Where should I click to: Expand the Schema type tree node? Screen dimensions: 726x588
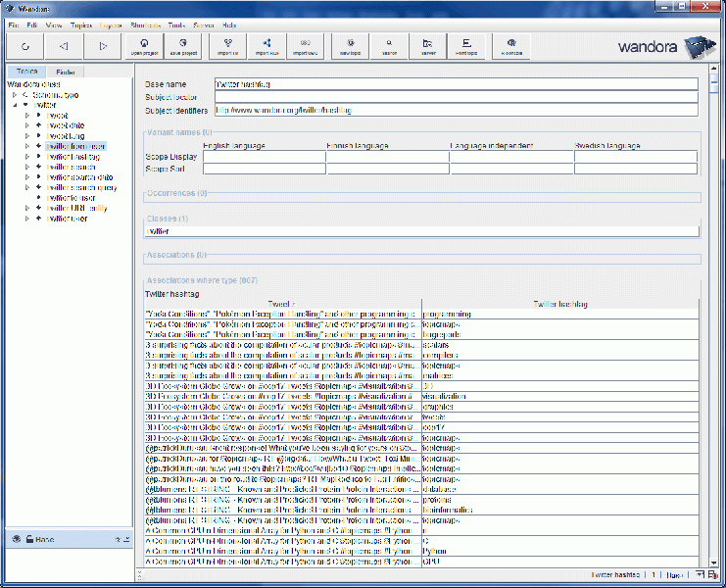point(16,95)
